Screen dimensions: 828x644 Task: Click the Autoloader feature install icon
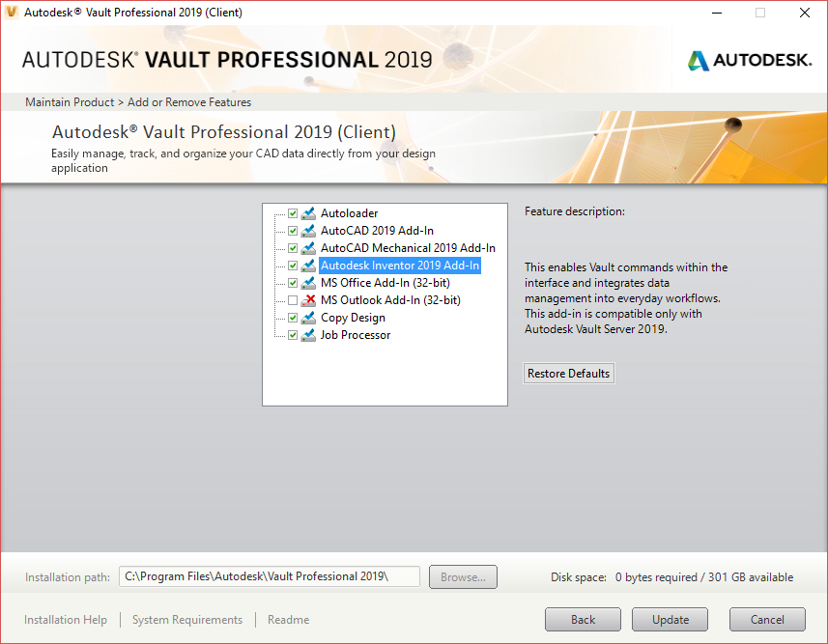point(308,213)
